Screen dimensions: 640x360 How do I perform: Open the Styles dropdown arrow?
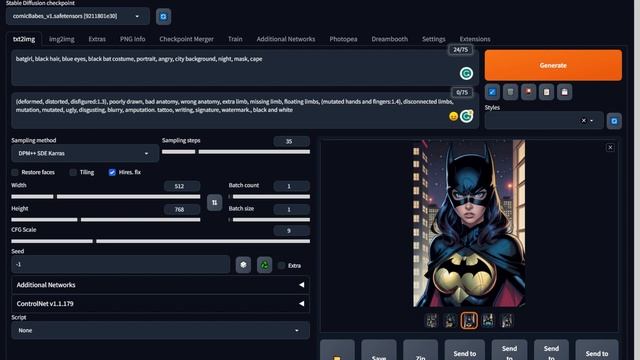coord(592,121)
